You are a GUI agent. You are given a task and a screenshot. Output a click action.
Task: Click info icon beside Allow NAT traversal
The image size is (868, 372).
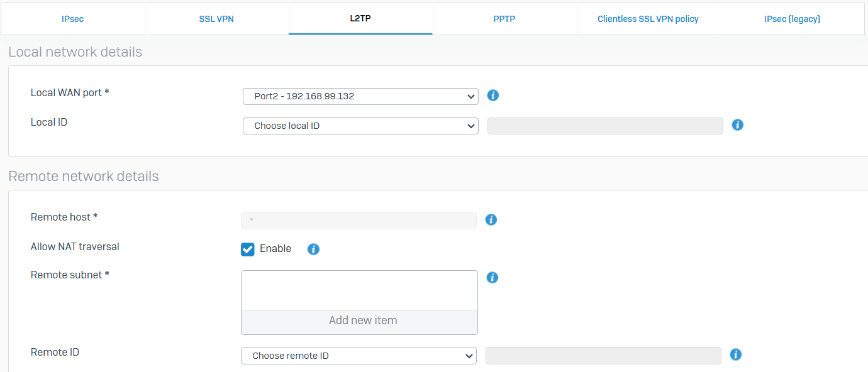pos(313,249)
